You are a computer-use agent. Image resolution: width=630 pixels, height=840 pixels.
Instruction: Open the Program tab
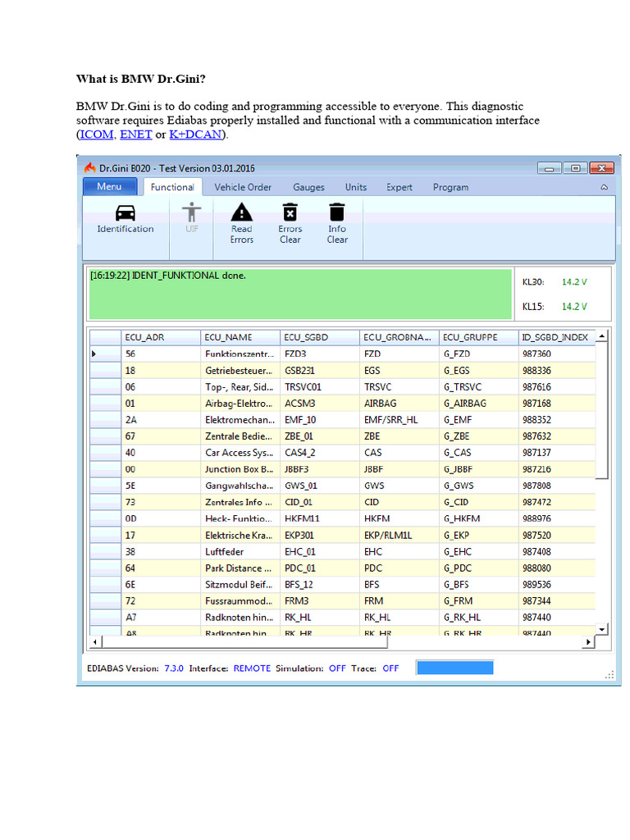[450, 187]
